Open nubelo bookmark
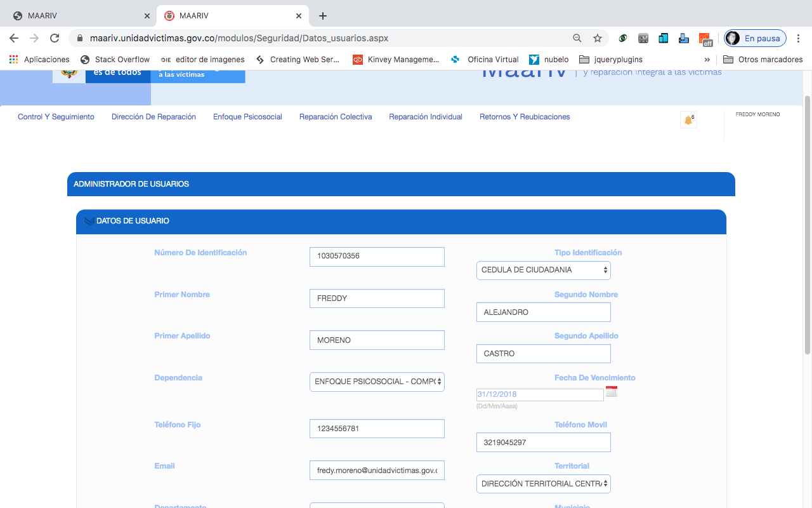 [549, 59]
